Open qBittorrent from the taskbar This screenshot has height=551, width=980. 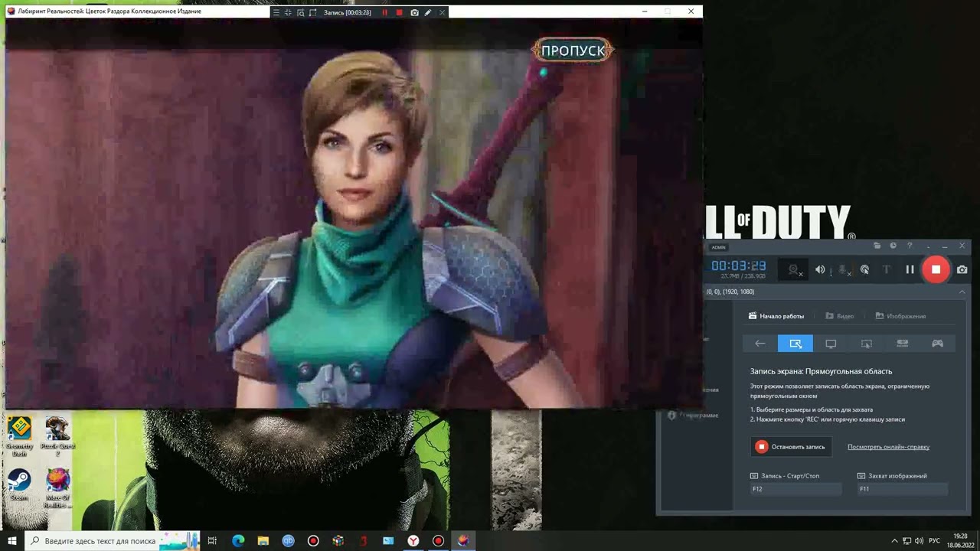[288, 541]
